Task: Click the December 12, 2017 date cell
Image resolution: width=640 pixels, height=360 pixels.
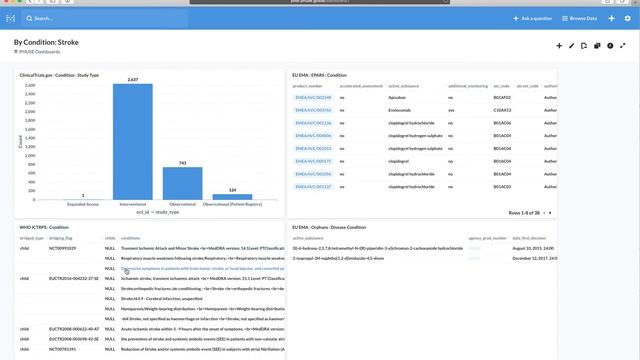Action: [x=535, y=258]
